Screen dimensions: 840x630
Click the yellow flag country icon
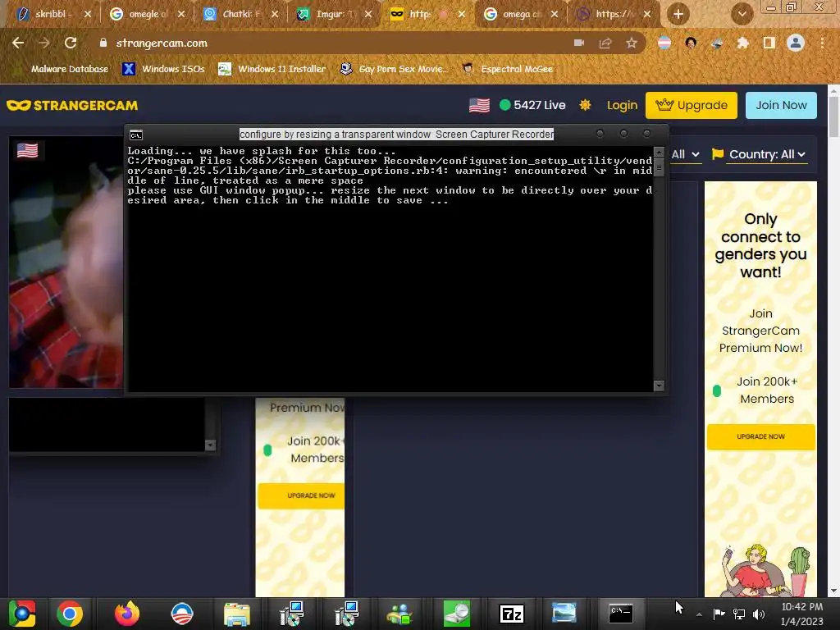tap(717, 154)
